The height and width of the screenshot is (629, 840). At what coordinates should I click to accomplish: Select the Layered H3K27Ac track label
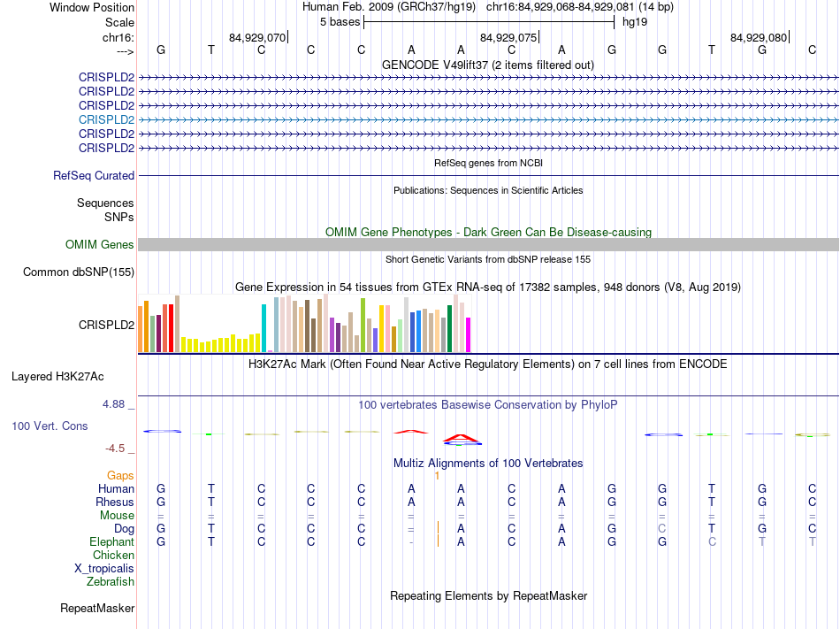click(x=57, y=377)
